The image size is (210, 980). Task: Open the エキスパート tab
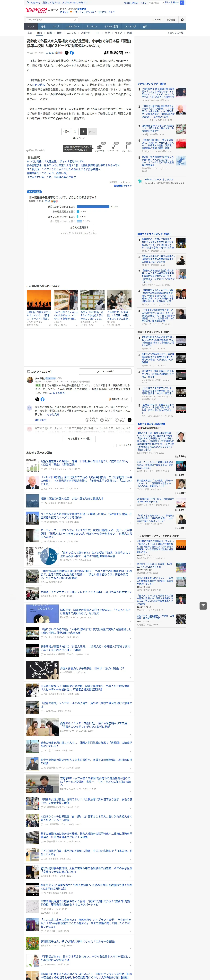coord(72,26)
